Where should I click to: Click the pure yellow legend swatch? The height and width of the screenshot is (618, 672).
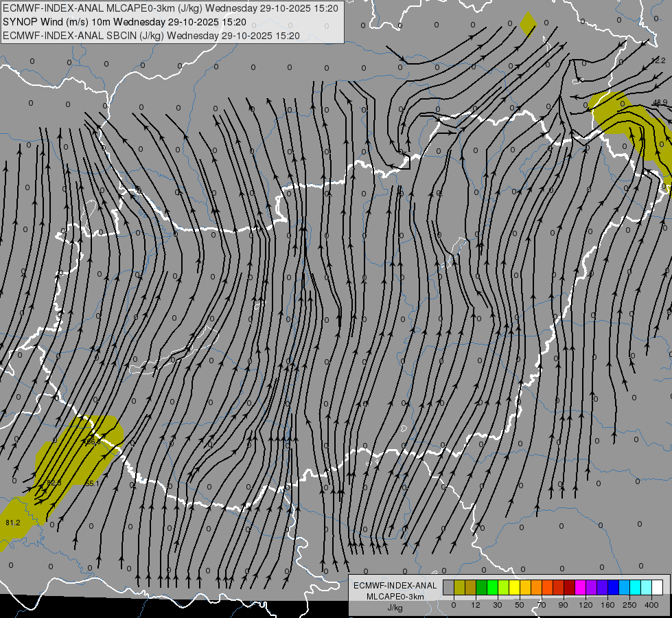(515, 587)
